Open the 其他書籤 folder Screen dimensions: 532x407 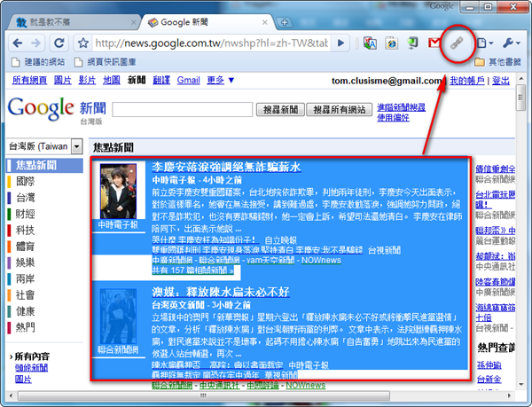click(497, 62)
